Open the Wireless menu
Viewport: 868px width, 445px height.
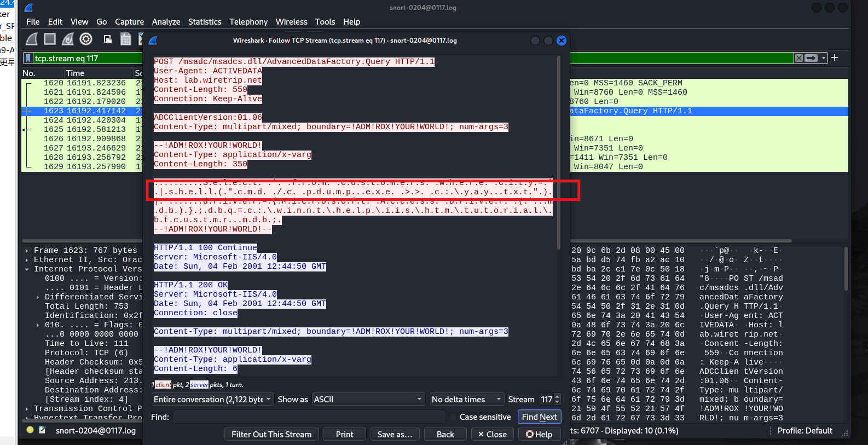291,22
